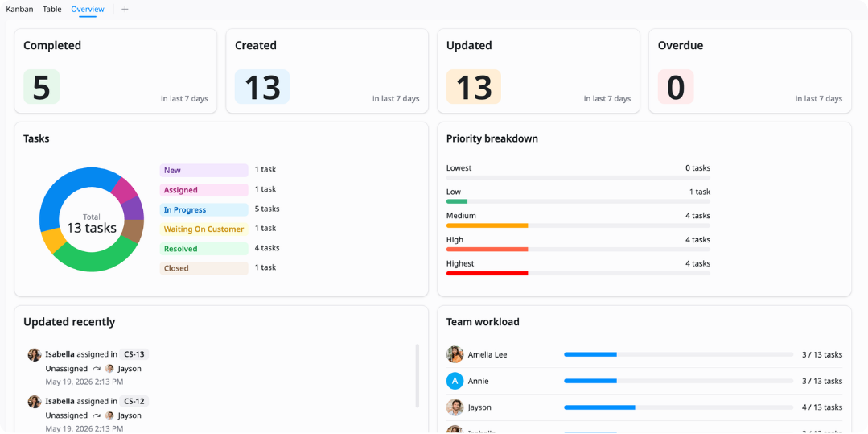Viewport: 868px width, 434px height.
Task: Click "0 tasks" beside Lowest priority
Action: point(697,168)
